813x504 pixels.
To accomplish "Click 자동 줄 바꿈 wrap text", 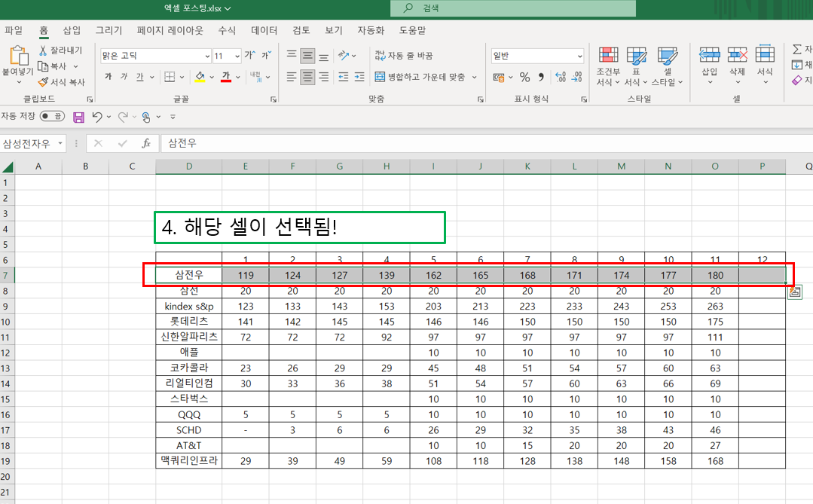I will pyautogui.click(x=404, y=55).
